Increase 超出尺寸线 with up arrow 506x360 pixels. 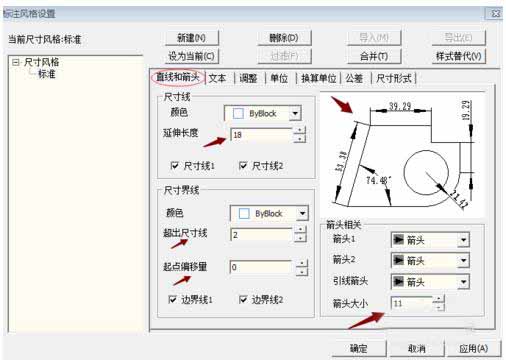(301, 230)
